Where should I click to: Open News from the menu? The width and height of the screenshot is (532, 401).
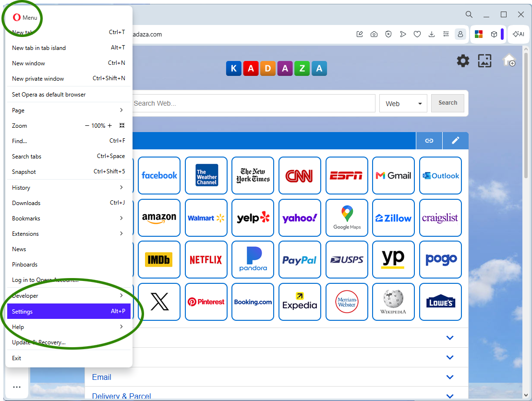[x=69, y=249]
